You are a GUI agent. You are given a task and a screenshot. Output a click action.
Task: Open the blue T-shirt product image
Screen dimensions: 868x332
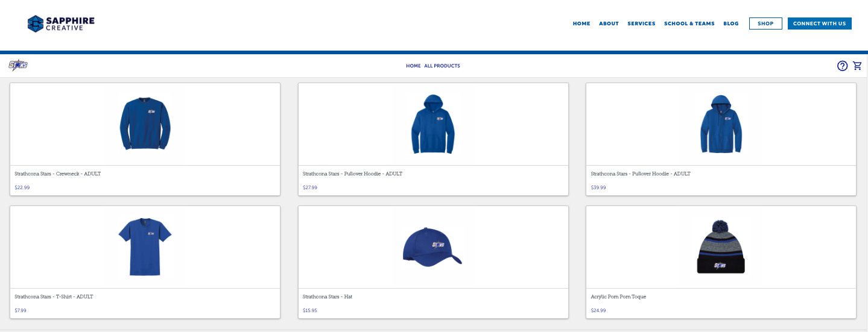pyautogui.click(x=145, y=246)
